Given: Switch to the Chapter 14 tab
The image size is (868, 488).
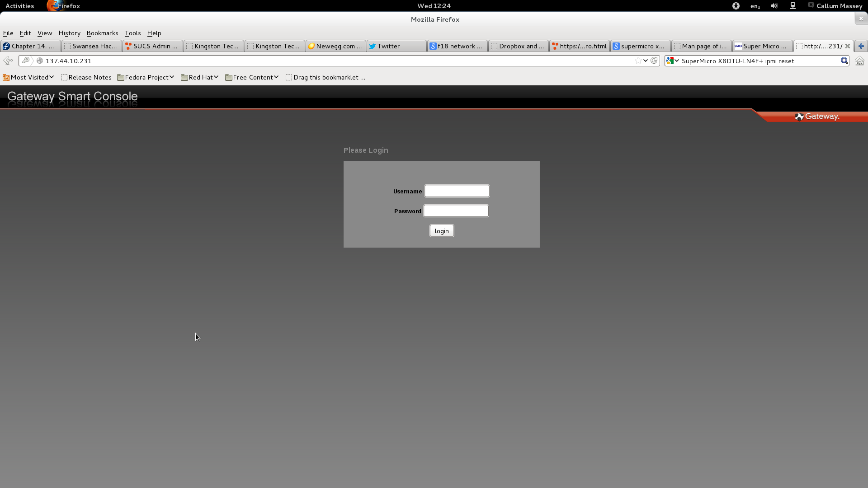Looking at the screenshot, I should click(x=31, y=46).
